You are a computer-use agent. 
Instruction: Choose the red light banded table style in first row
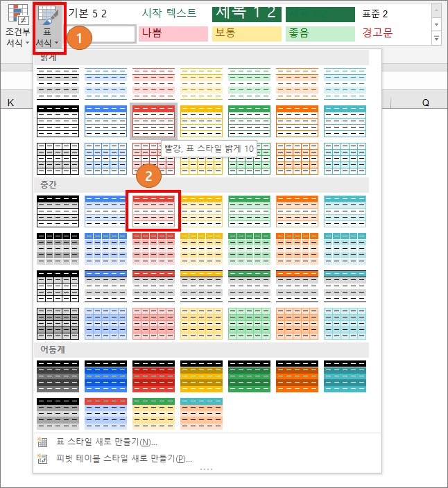(x=153, y=84)
